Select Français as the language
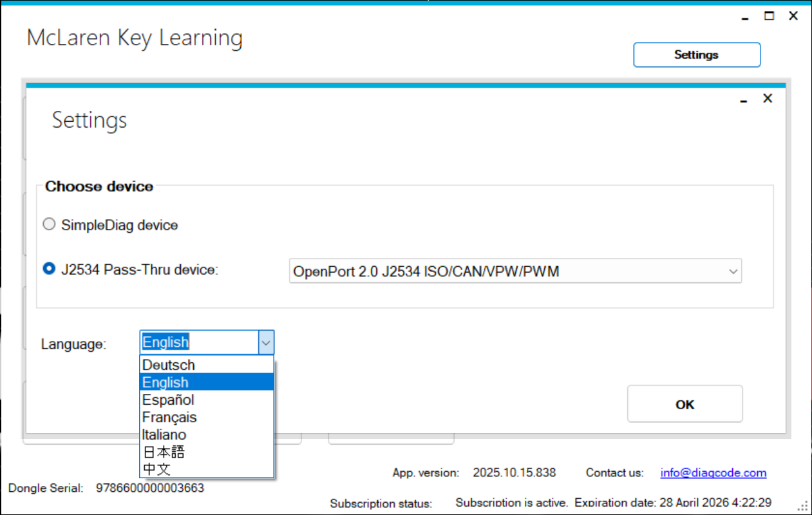 pyautogui.click(x=169, y=417)
